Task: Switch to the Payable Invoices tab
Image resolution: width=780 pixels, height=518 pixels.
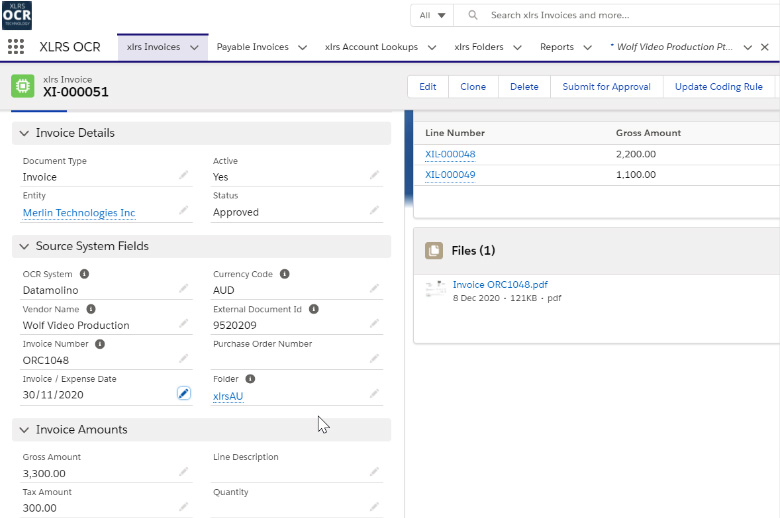Action: [x=252, y=47]
